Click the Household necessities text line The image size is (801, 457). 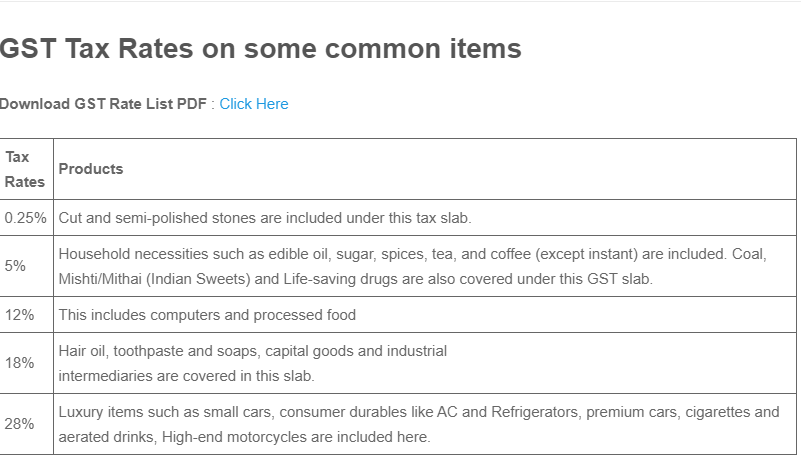coord(413,254)
